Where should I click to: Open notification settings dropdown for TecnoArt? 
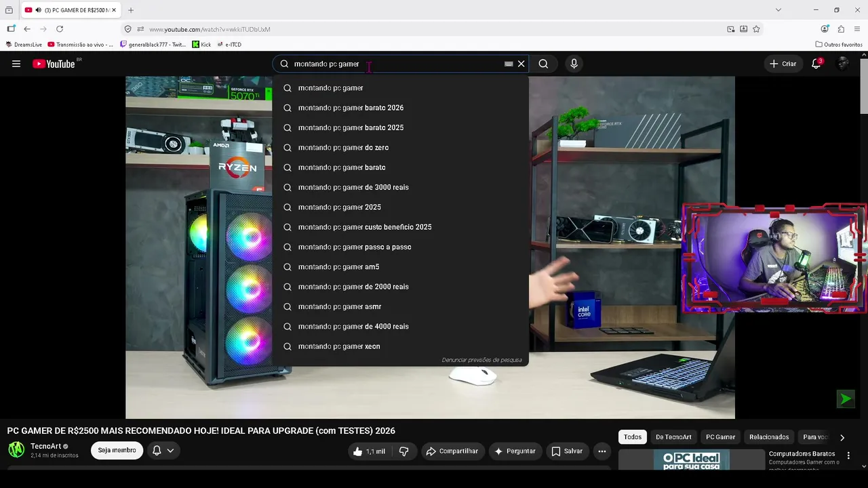(163, 451)
